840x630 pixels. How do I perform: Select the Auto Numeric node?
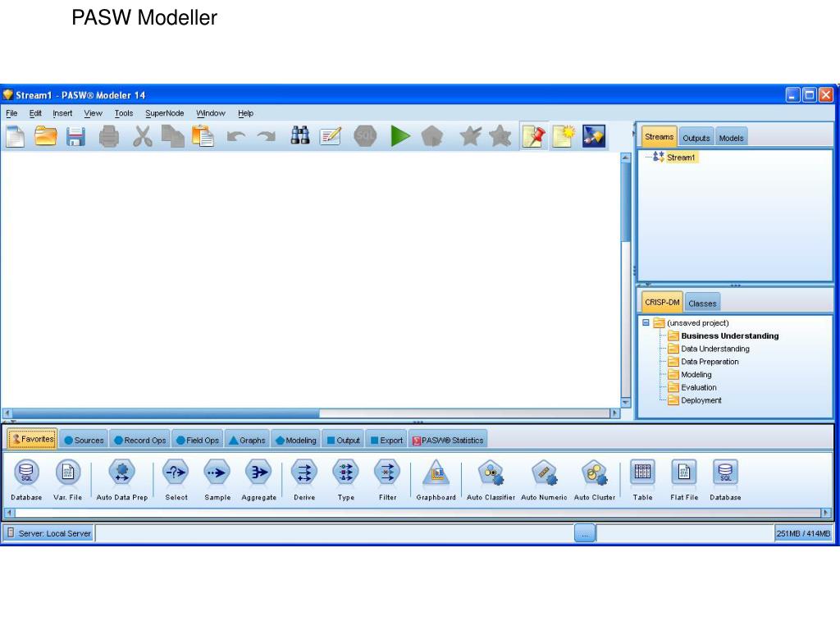544,479
